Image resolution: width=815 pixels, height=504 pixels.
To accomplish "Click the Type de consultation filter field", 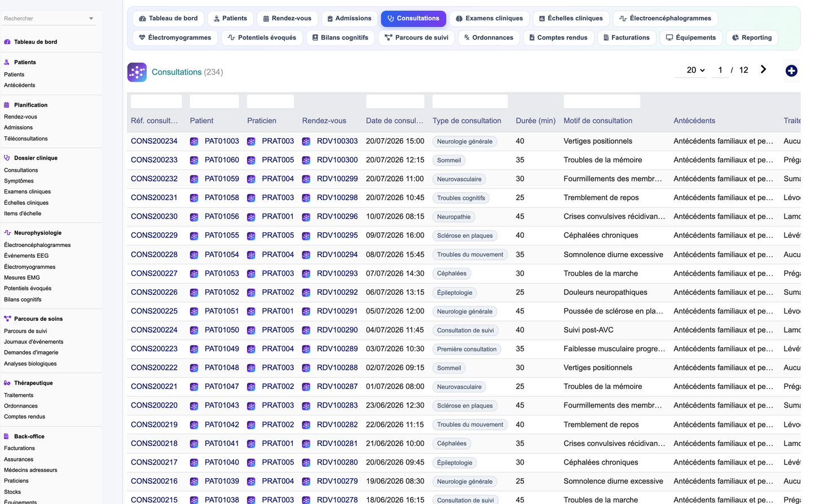I will (x=470, y=101).
